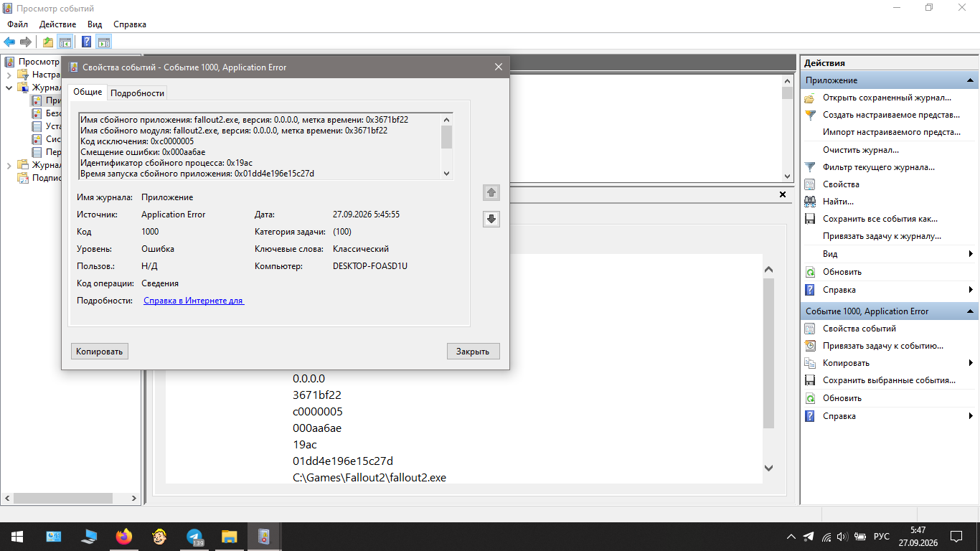980x551 pixels.
Task: Click Импорт настраиваемого представления action
Action: 892,132
